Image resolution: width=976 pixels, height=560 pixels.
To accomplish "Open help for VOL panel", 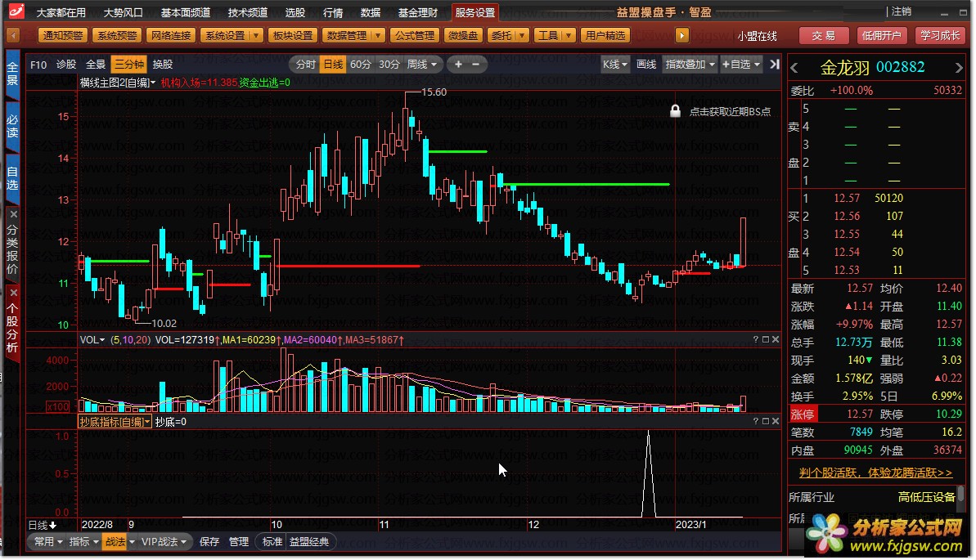I will tap(756, 340).
